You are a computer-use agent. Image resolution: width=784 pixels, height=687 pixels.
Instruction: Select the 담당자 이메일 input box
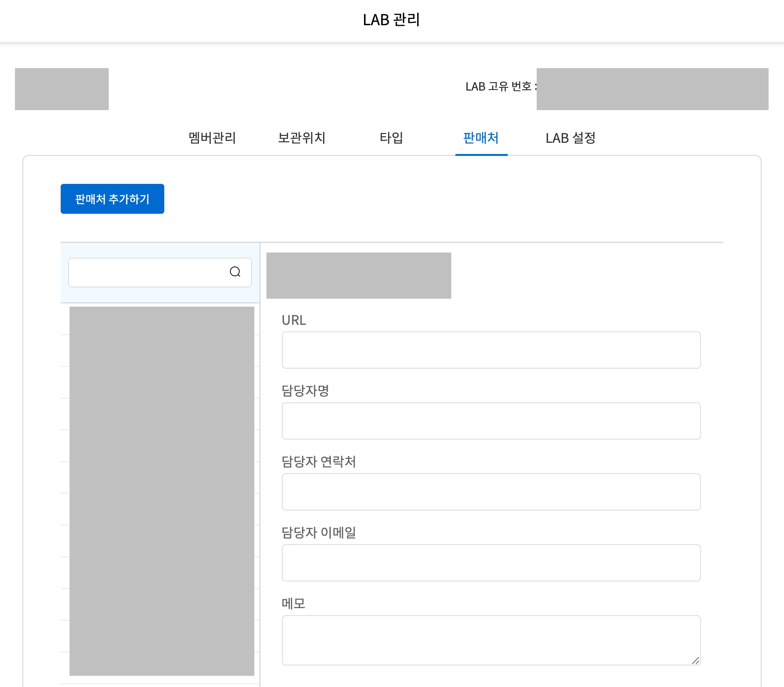point(491,563)
